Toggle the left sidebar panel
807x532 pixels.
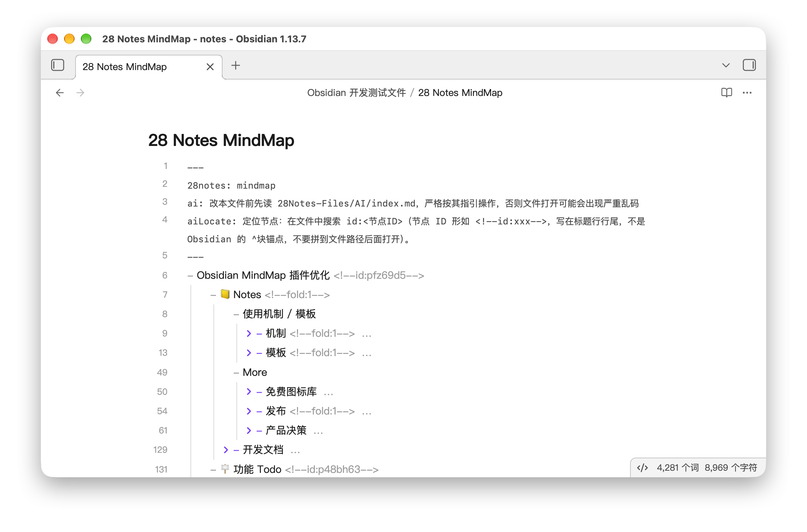tap(58, 65)
